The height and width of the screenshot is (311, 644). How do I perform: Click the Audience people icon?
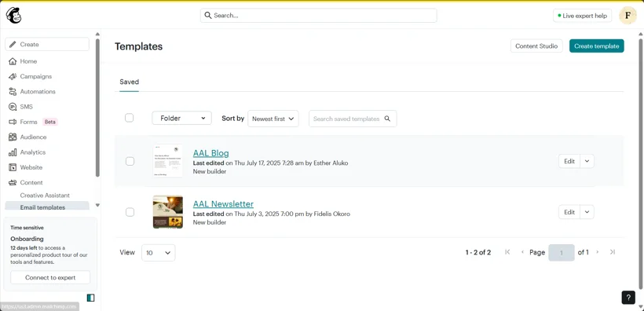13,137
